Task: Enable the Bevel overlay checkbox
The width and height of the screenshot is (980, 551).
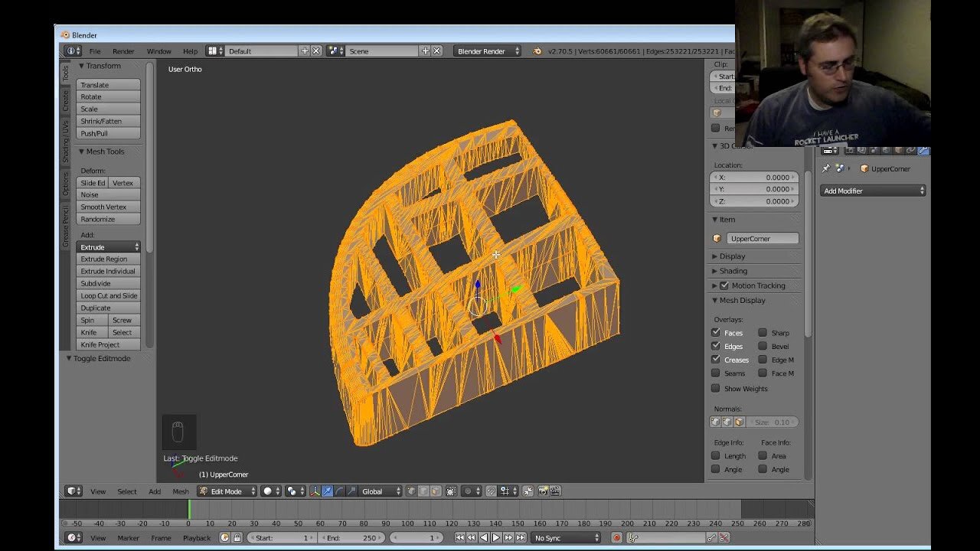Action: (763, 346)
